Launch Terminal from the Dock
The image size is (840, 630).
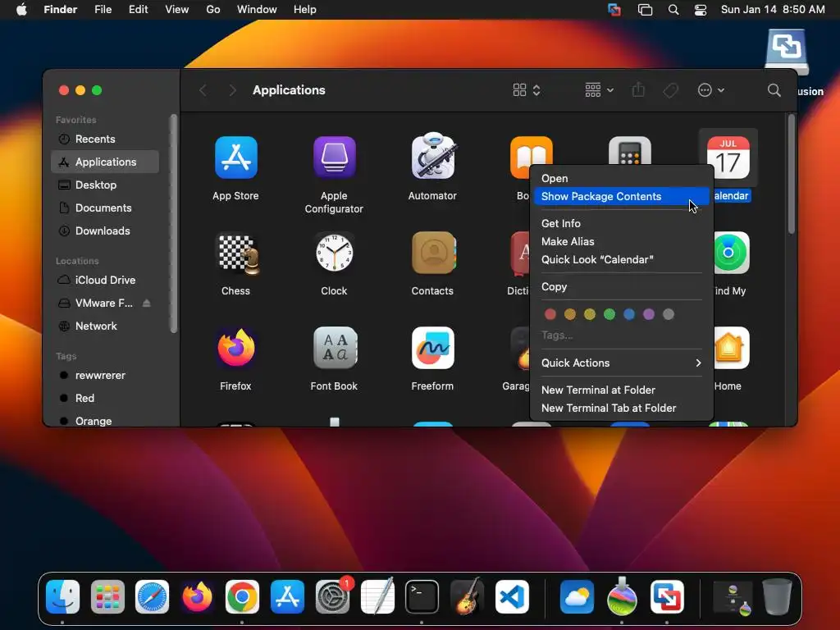point(422,596)
